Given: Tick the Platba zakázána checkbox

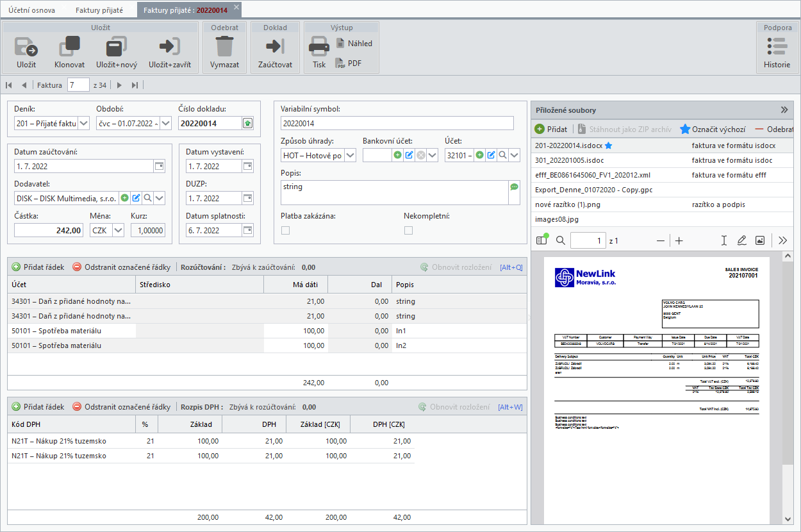Looking at the screenshot, I should [285, 231].
